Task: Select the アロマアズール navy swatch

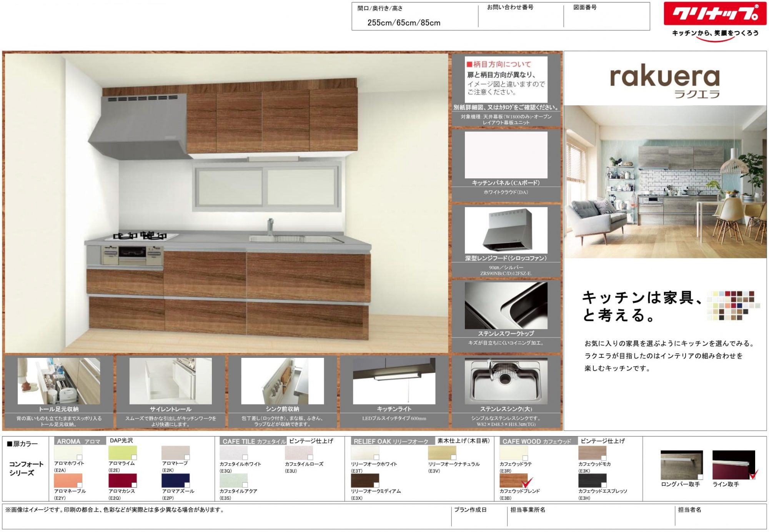Action: [x=175, y=480]
